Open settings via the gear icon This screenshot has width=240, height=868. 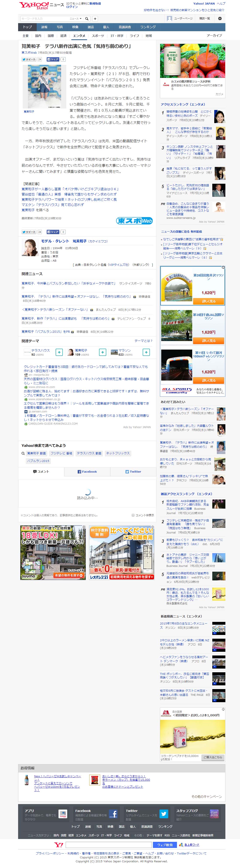pos(220,19)
